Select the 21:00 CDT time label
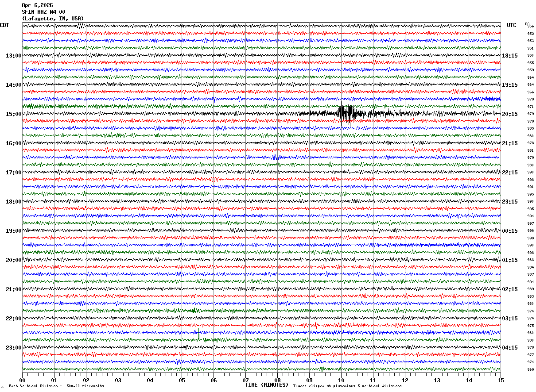Screen dimensions: 536x392 click(13, 289)
